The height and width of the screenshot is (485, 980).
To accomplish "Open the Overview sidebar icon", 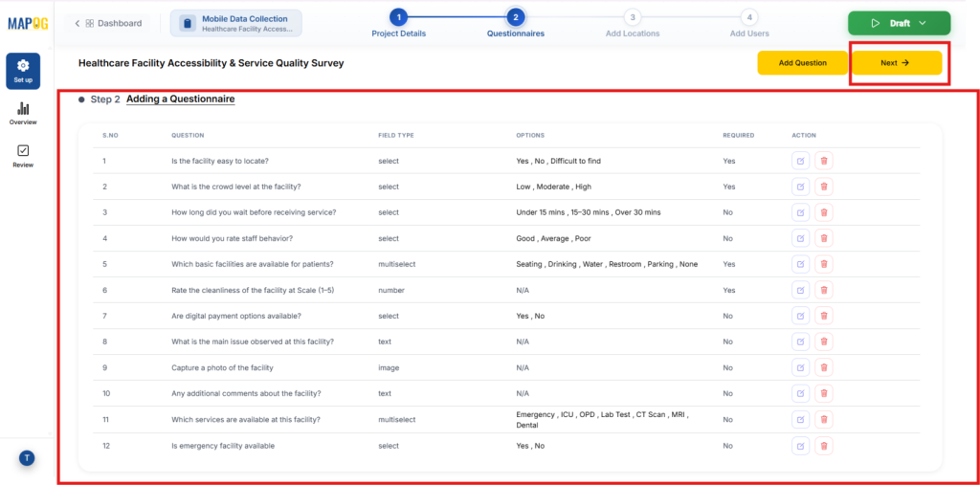I will [23, 114].
